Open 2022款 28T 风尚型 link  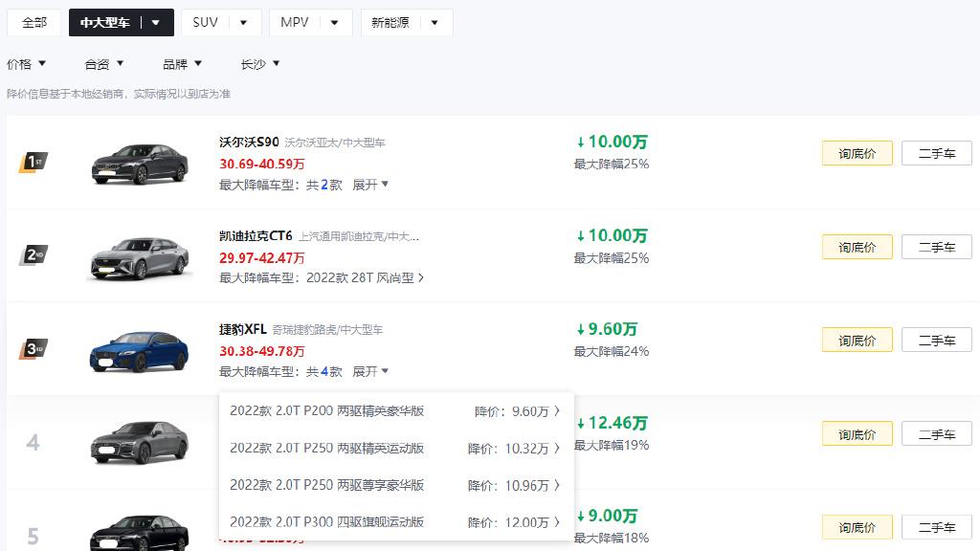365,278
